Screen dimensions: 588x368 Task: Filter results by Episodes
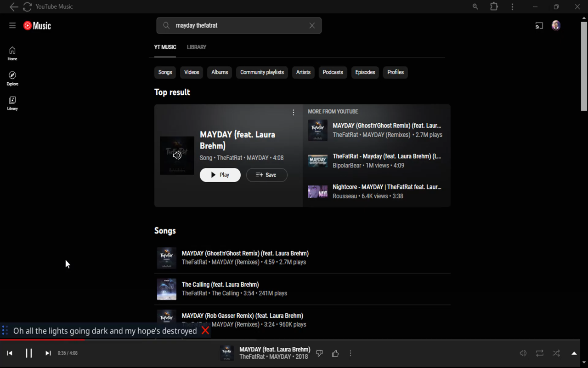[x=365, y=72]
